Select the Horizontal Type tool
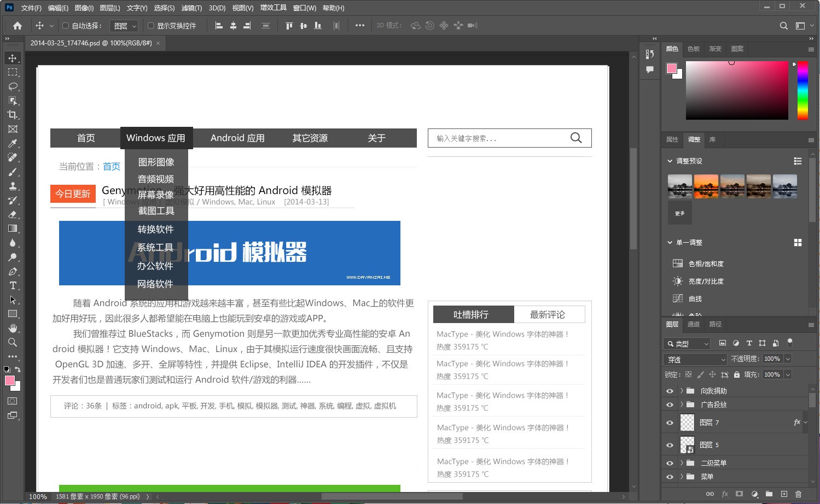The image size is (820, 504). pyautogui.click(x=13, y=285)
